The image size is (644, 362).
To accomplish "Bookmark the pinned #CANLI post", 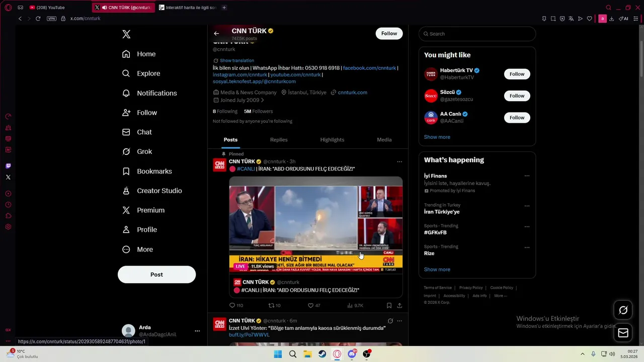I will pos(389,305).
